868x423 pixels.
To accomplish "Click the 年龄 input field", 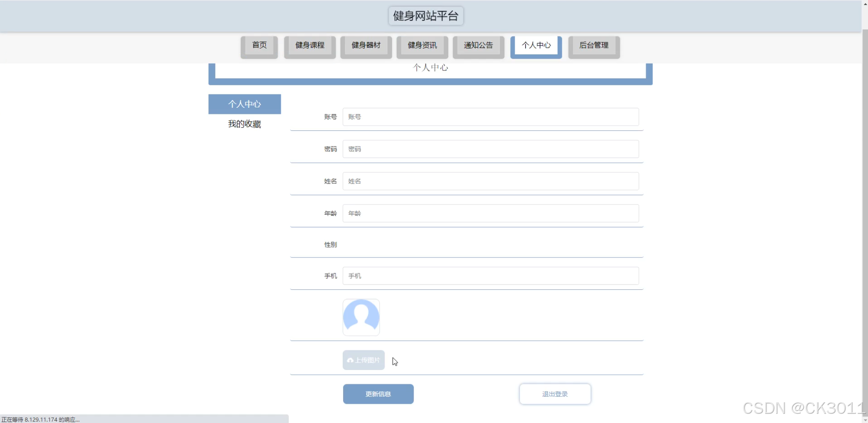I will click(490, 213).
